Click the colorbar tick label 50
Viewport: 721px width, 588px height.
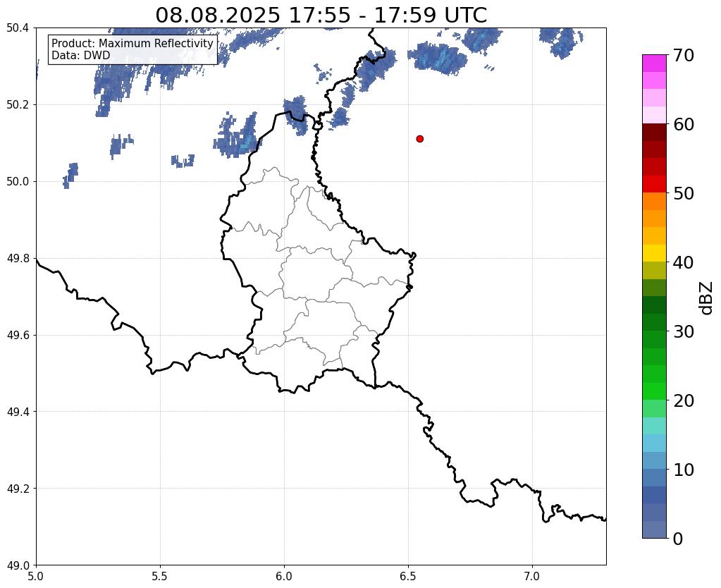tap(684, 193)
